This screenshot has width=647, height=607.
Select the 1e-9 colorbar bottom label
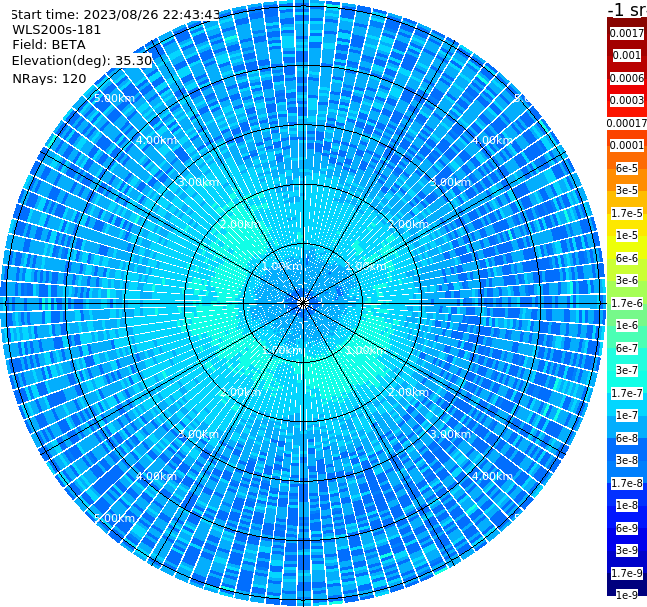(627, 595)
